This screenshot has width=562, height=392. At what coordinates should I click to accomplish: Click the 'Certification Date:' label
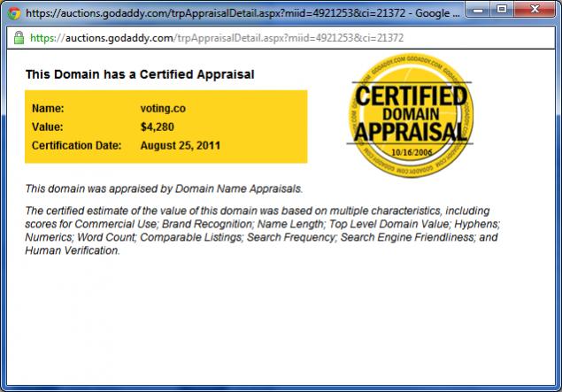(77, 145)
